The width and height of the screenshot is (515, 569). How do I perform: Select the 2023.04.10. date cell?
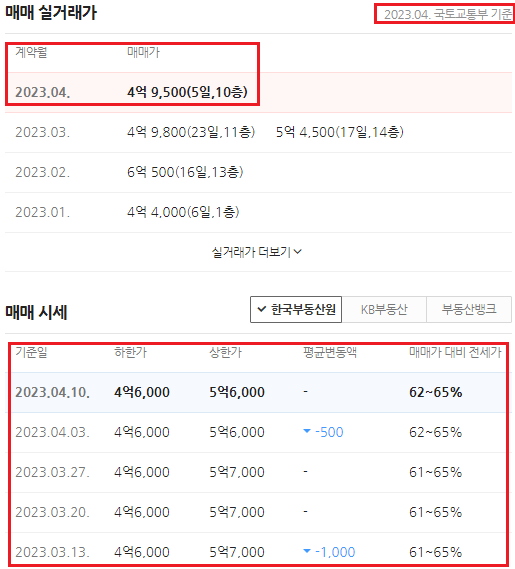pos(52,392)
